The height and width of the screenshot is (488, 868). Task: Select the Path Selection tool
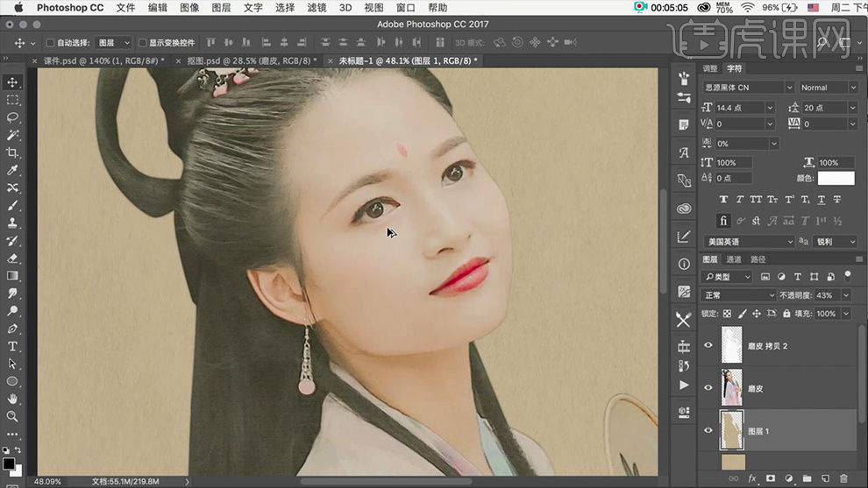click(12, 364)
